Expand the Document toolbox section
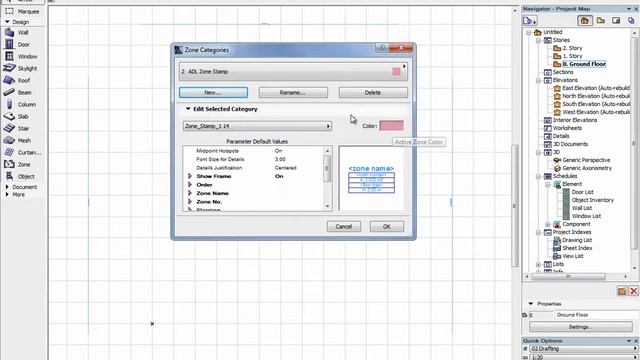Viewport: 640px width, 360px height. pos(7,187)
